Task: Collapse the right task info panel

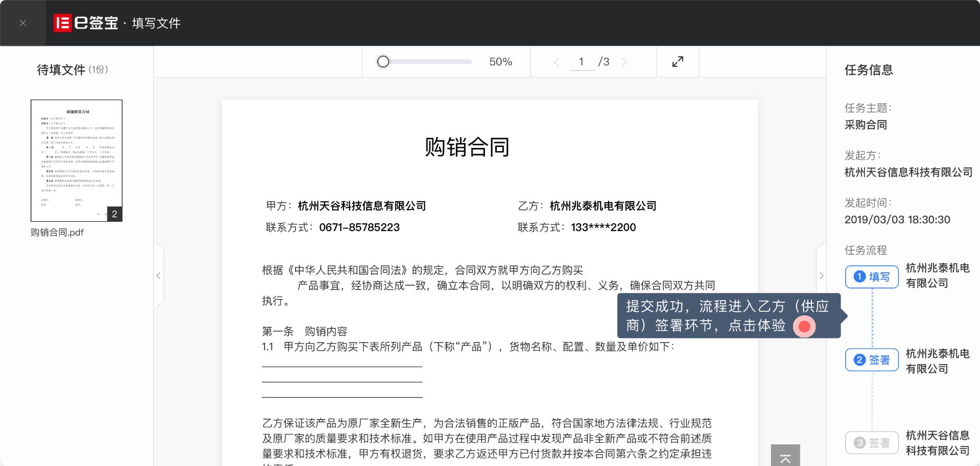Action: (x=821, y=275)
